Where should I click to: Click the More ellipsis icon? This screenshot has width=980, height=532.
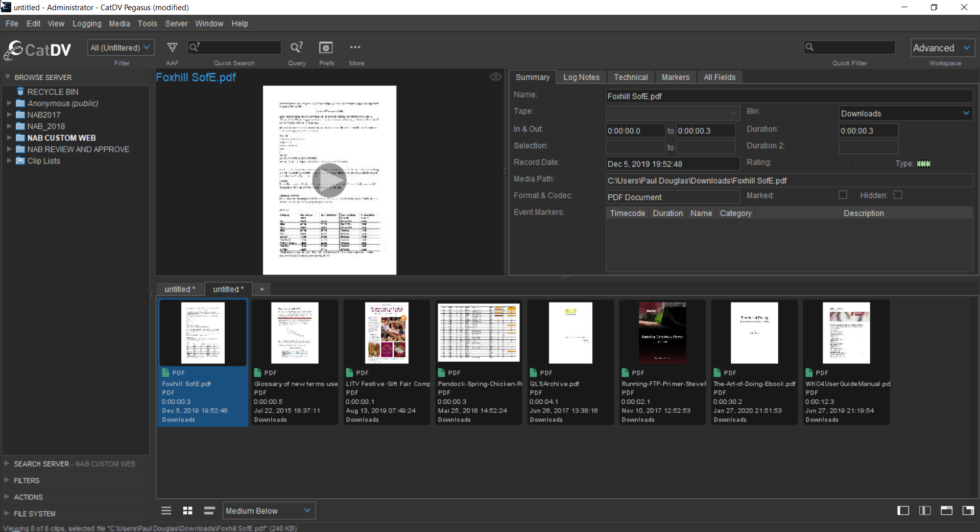(x=355, y=47)
